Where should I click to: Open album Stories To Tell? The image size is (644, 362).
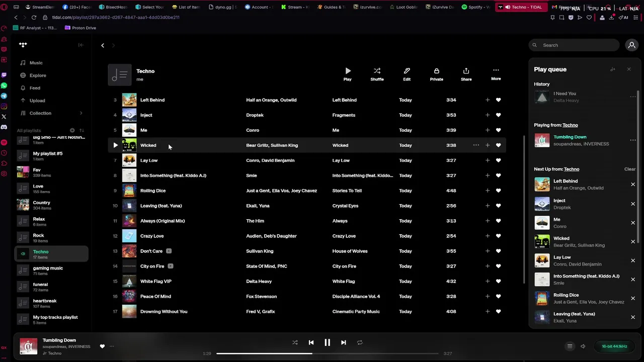[347, 191]
